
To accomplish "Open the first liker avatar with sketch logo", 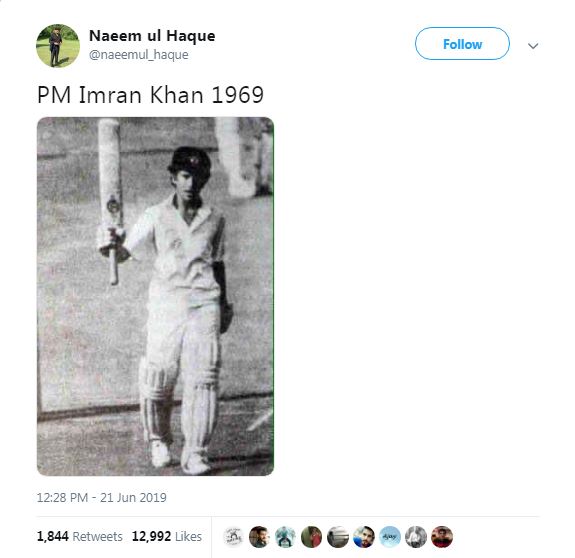I will tap(233, 537).
